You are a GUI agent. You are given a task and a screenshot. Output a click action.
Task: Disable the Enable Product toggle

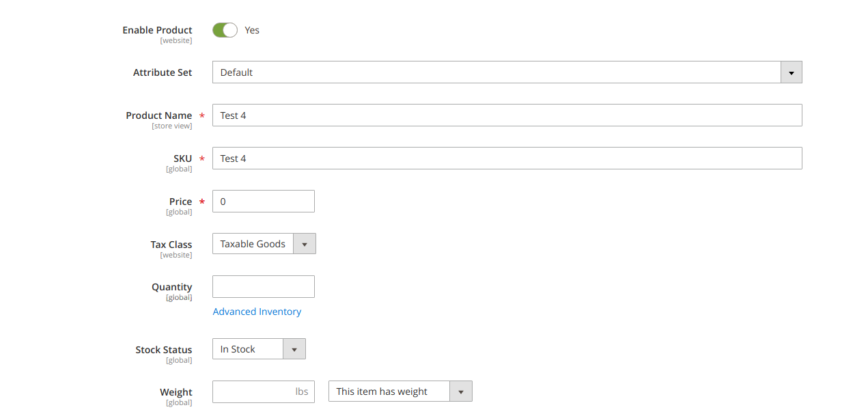coord(224,30)
